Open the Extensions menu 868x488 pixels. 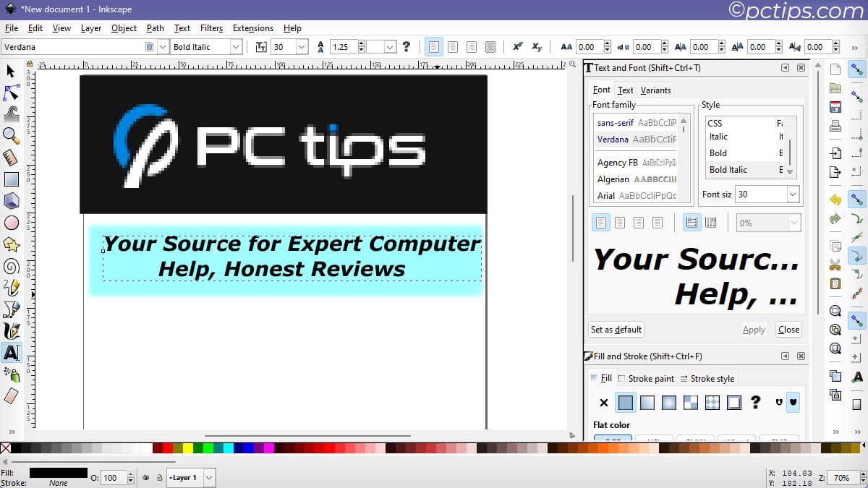[252, 28]
